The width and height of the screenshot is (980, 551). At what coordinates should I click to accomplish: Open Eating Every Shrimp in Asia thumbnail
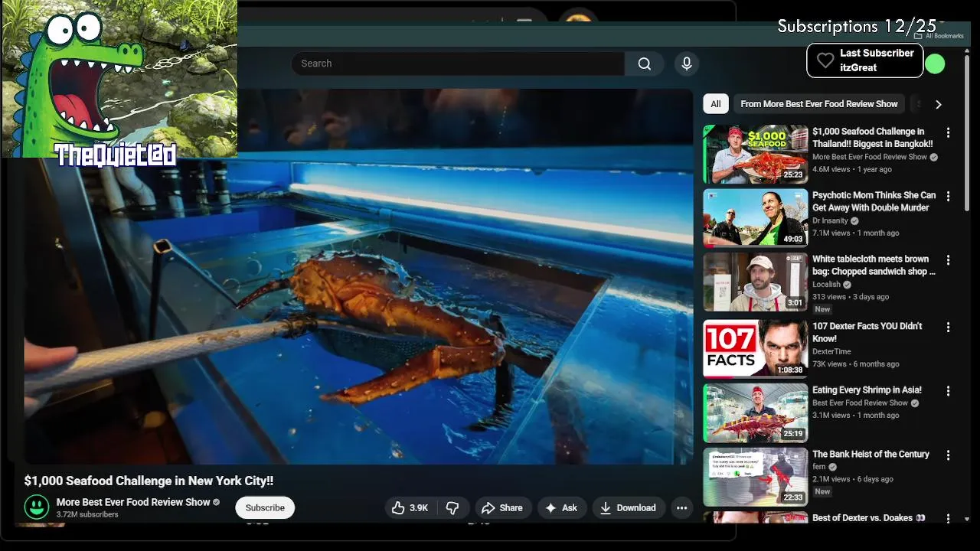coord(756,412)
